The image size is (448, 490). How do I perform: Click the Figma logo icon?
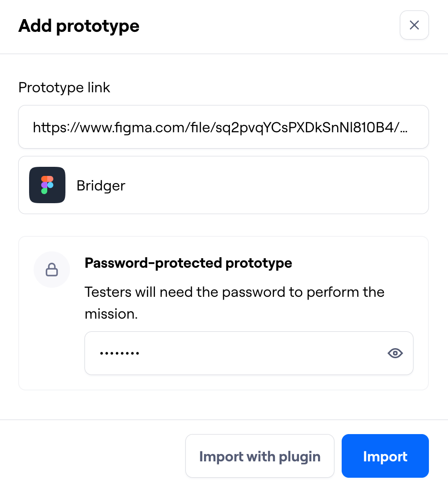click(47, 185)
